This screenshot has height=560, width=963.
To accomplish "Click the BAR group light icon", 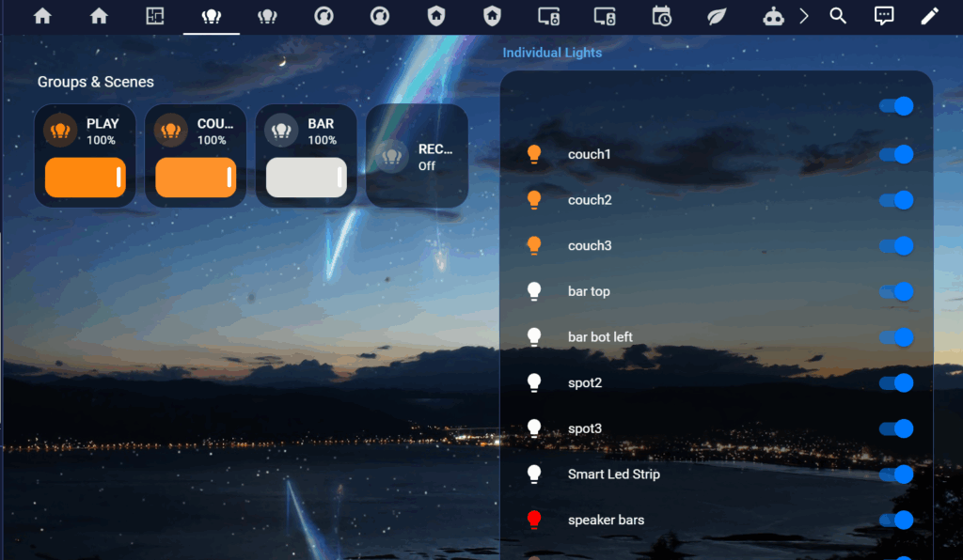I will point(281,130).
